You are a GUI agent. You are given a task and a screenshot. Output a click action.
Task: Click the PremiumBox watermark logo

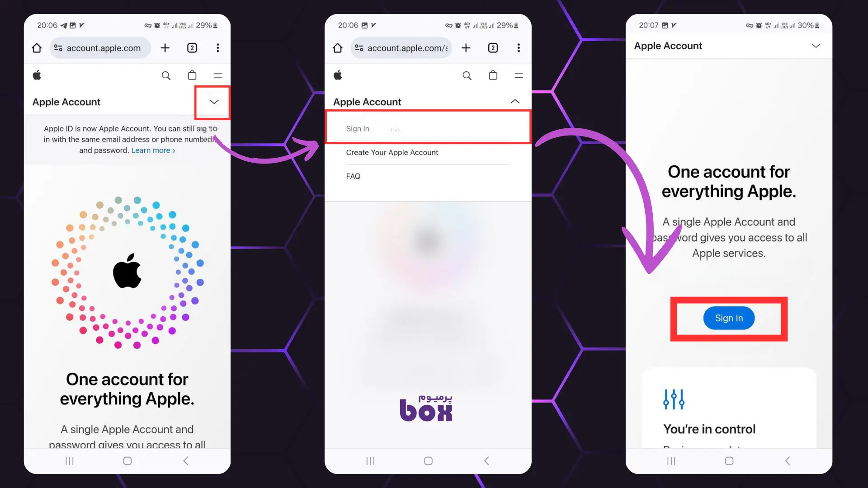pyautogui.click(x=427, y=407)
